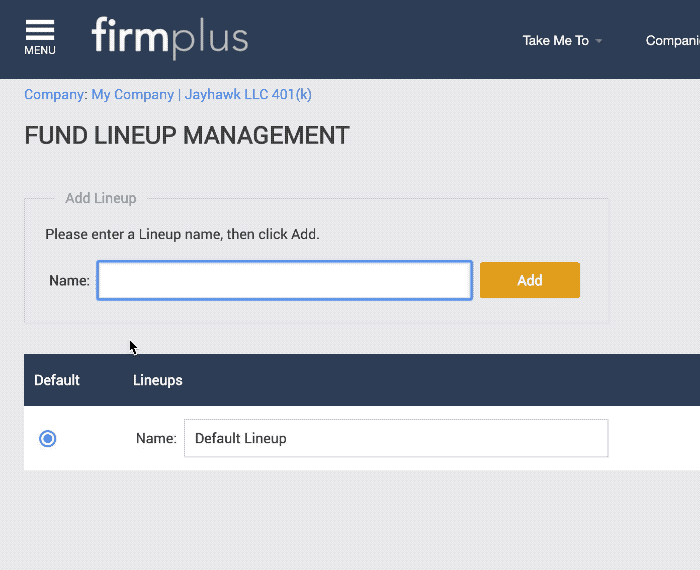Click the Add Lineup fieldset legend

coord(101,198)
